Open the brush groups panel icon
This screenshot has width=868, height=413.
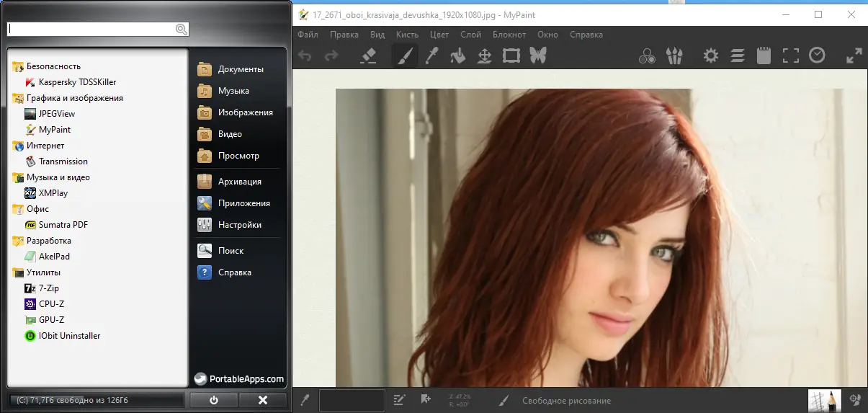(674, 55)
